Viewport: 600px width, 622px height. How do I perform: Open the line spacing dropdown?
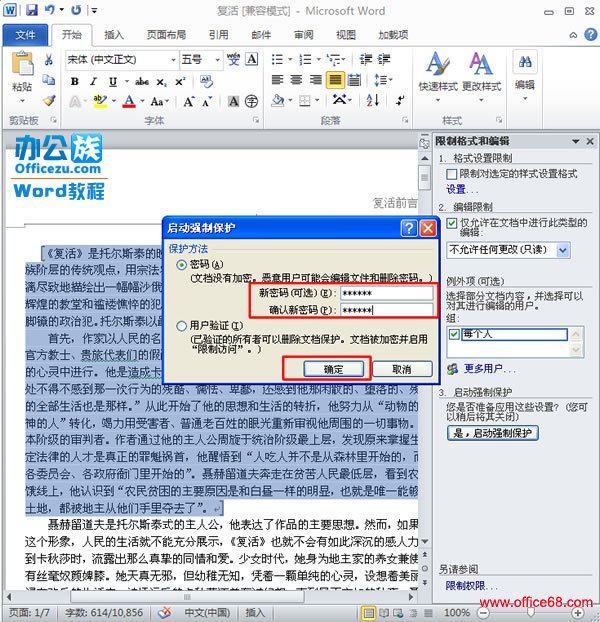(x=383, y=80)
